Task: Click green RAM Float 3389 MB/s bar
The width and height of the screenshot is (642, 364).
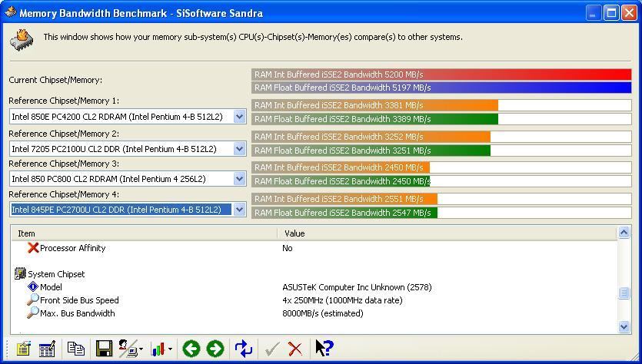Action: pos(374,119)
